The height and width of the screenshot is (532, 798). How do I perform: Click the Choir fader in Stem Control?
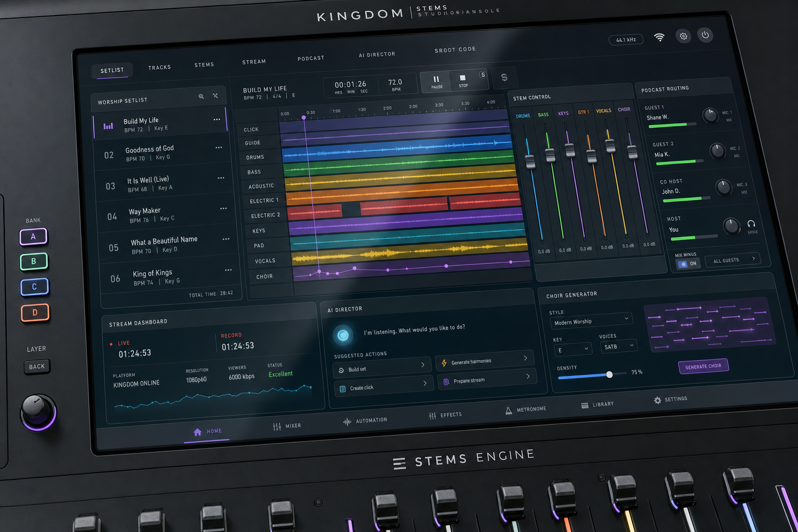(632, 152)
